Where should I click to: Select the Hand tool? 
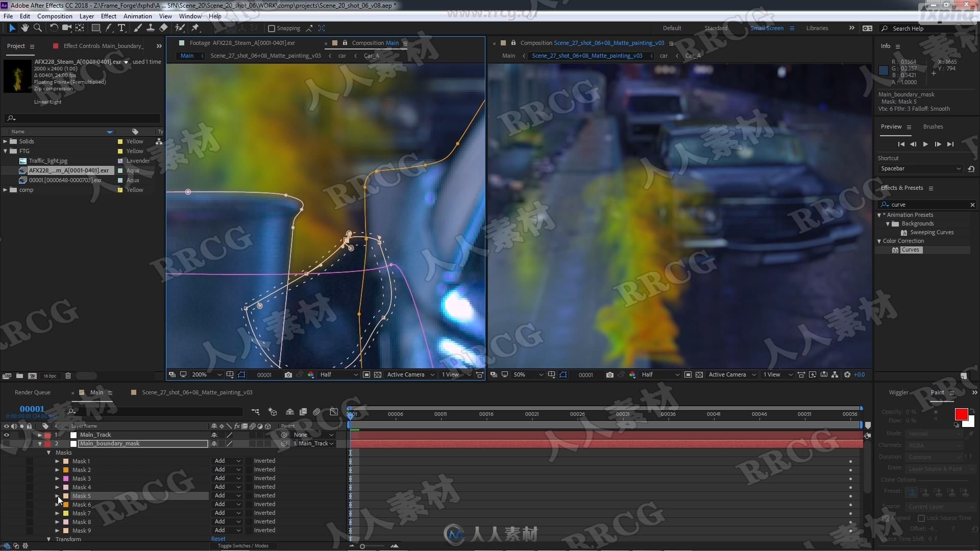click(24, 28)
